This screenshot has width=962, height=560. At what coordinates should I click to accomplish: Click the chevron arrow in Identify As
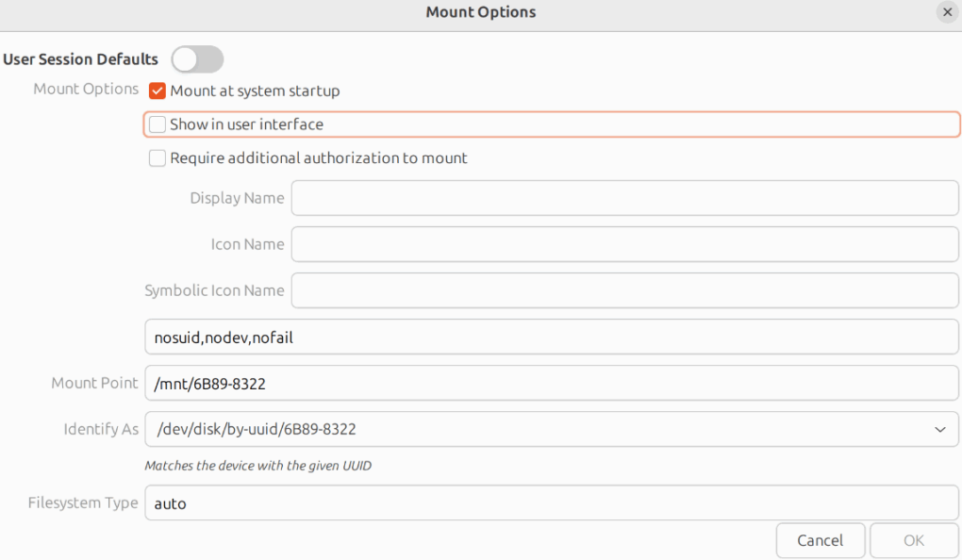click(939, 430)
